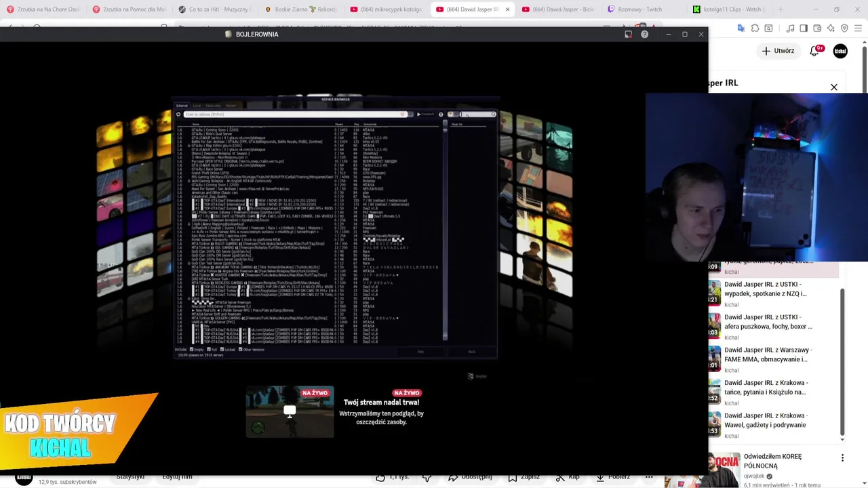Screen dimensions: 868x488
Task: Open the browser hamburger menu
Action: (x=858, y=28)
